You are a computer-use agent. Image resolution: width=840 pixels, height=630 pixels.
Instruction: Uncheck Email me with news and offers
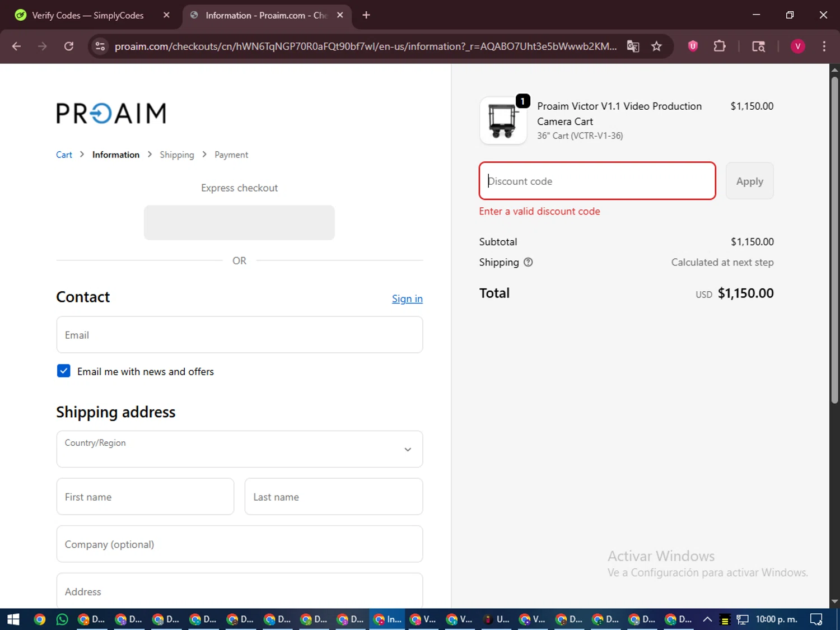tap(64, 371)
